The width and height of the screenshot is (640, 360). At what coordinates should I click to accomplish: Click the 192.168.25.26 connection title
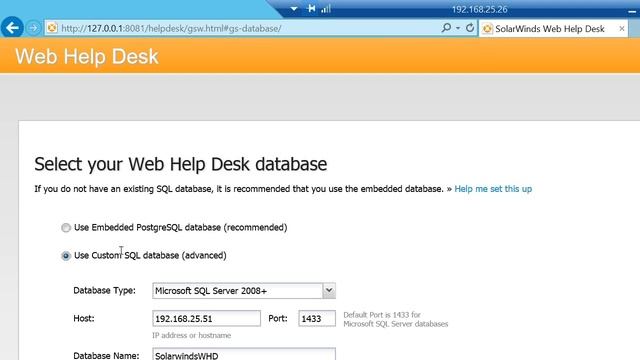click(x=479, y=9)
